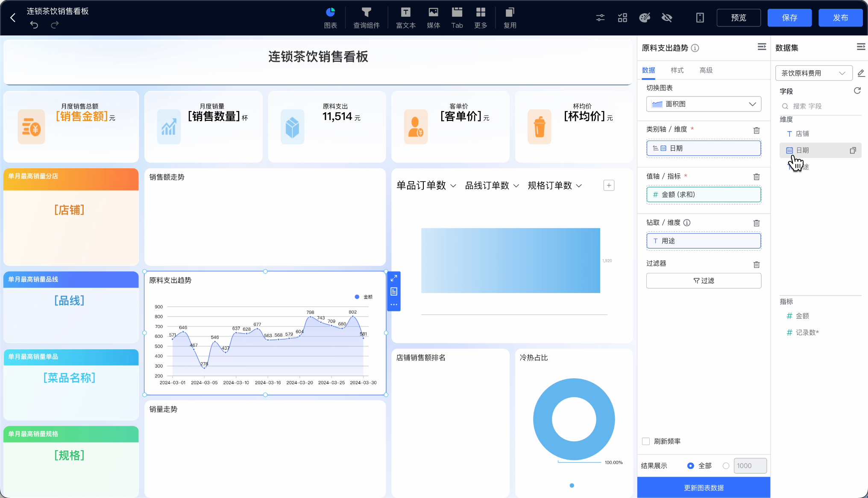Open the 图表 chart tool
868x498 pixels.
click(330, 18)
